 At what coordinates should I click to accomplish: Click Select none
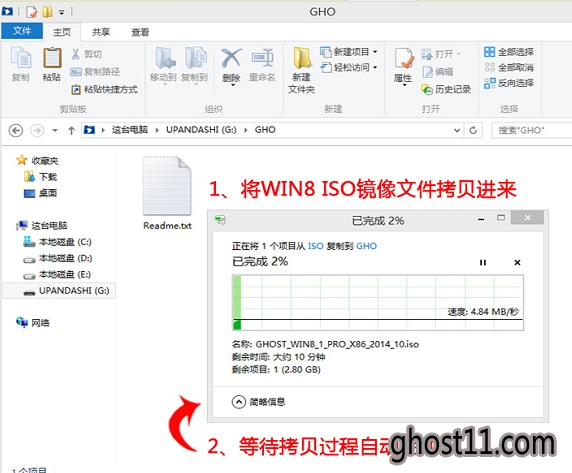tap(509, 67)
